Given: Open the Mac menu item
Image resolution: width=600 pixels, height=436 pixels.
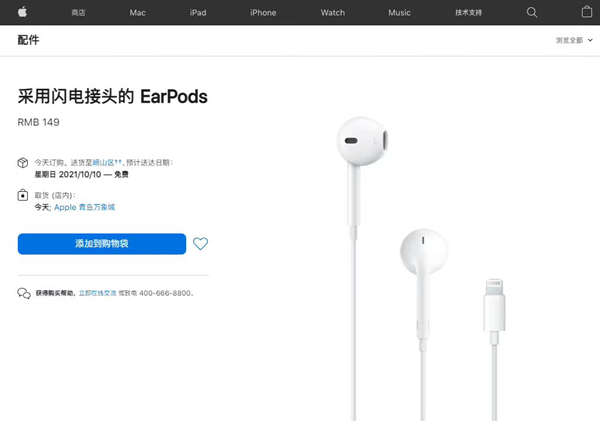Looking at the screenshot, I should [137, 13].
